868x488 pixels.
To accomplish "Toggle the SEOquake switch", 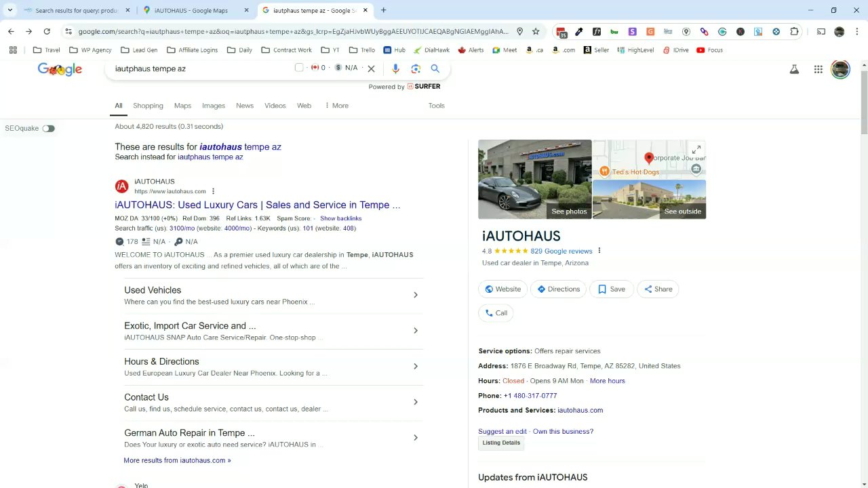I will 48,128.
